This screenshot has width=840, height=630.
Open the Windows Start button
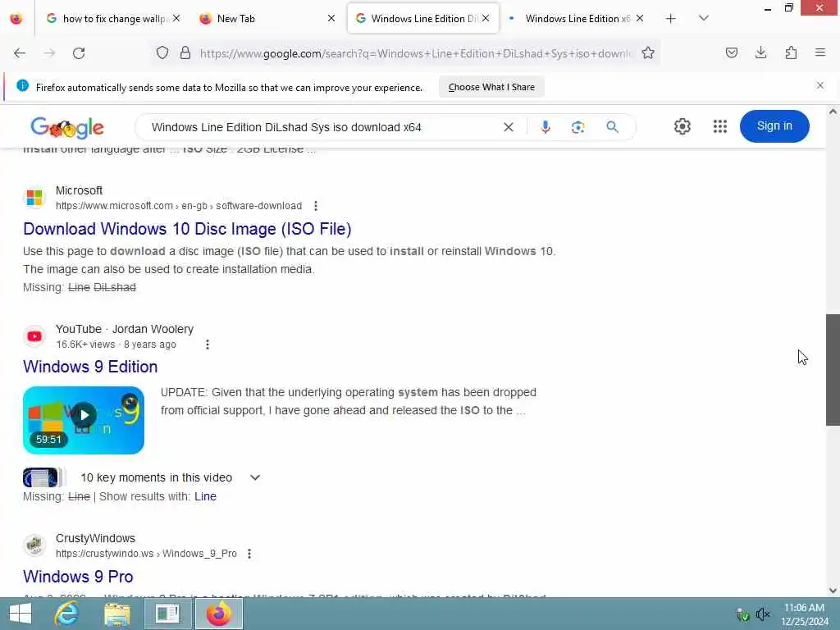(21, 614)
